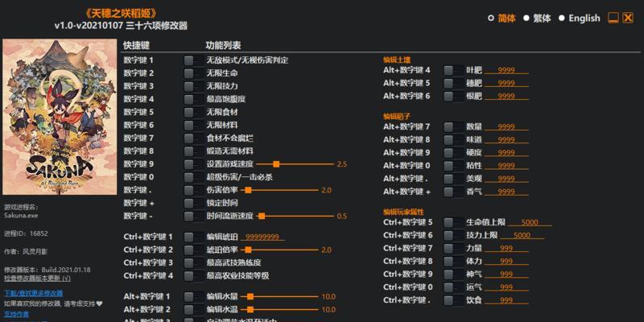Toggle 食材不会腐烂 switch

point(193,138)
